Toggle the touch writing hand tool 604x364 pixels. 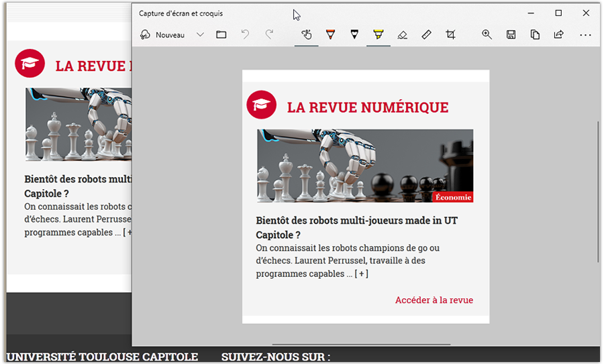pos(306,35)
